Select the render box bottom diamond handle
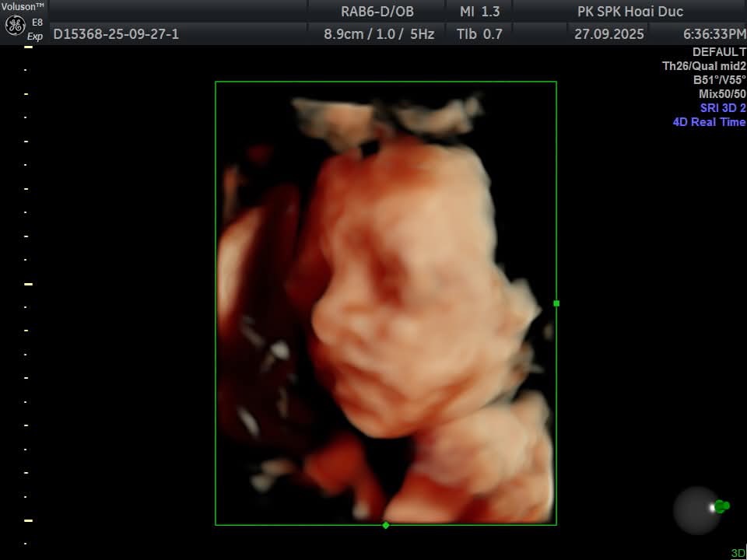This screenshot has height=560, width=747. [386, 525]
